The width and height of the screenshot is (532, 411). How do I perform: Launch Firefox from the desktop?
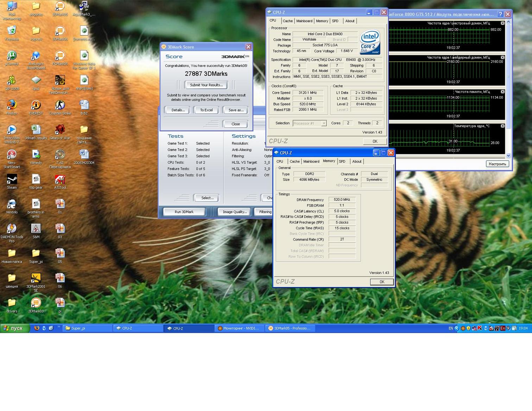12,107
